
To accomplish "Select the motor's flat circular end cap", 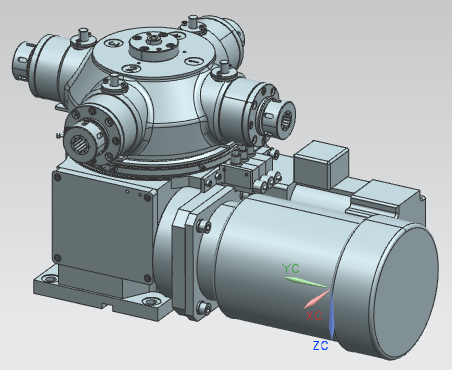I will click(404, 291).
